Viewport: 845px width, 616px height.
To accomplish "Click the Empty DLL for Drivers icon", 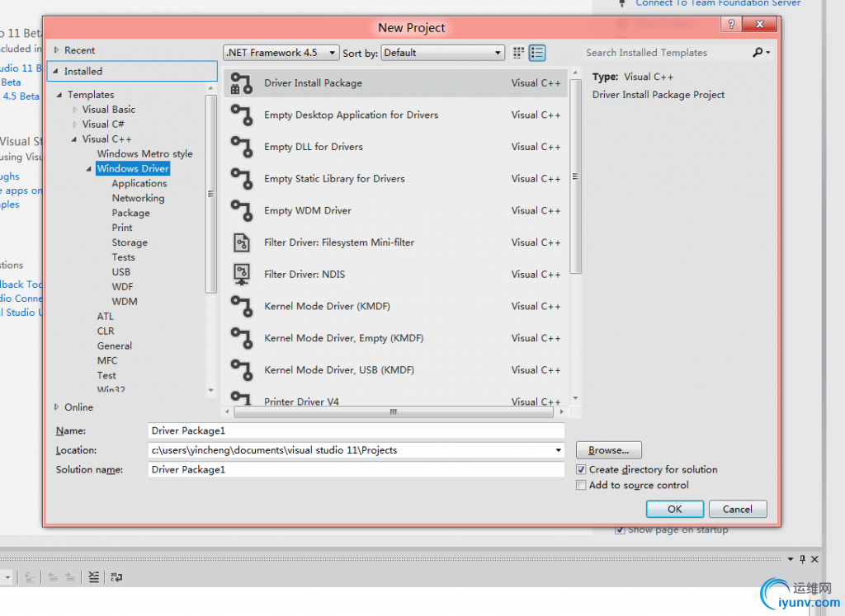I will [241, 147].
